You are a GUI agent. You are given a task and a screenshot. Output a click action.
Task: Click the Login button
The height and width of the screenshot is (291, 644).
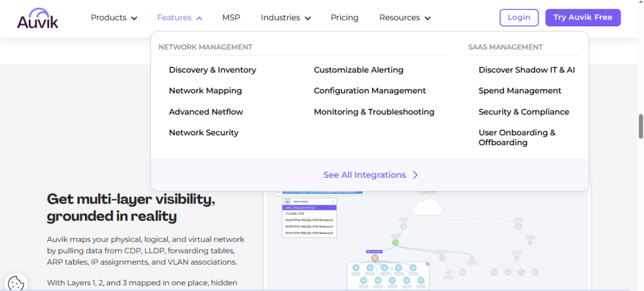pos(519,18)
